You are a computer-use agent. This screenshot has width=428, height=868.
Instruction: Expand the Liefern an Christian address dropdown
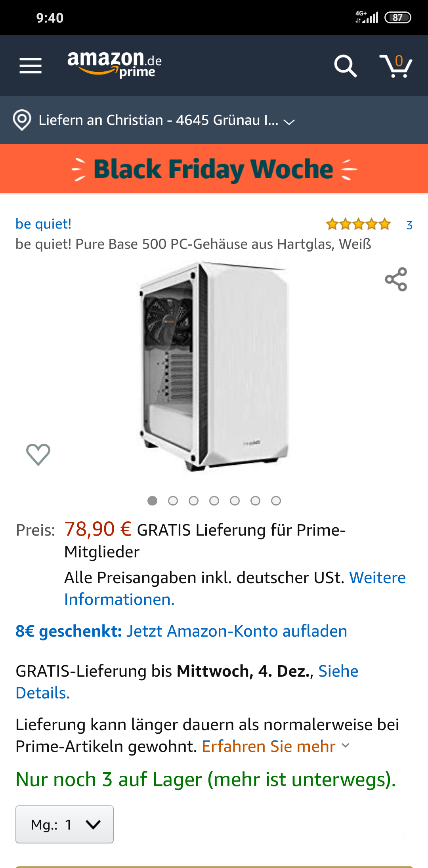(167, 120)
